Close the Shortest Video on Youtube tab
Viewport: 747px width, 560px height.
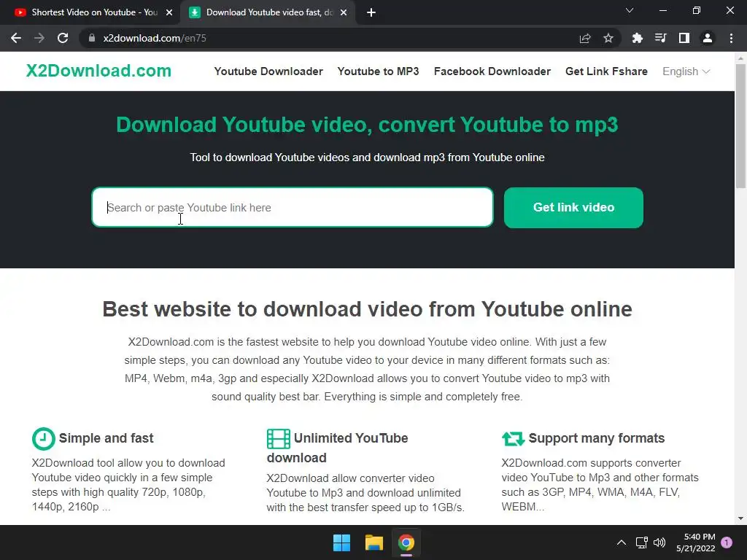tap(169, 12)
